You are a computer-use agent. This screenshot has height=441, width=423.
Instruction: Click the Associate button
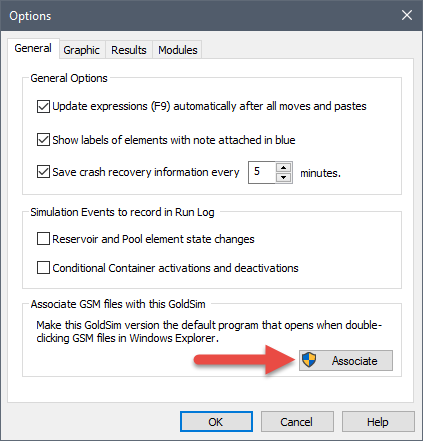pos(346,360)
